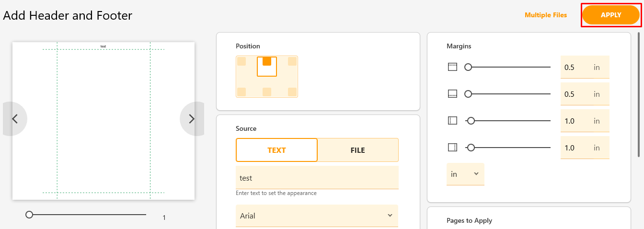
Task: Click the bottom margin icon
Action: click(453, 94)
